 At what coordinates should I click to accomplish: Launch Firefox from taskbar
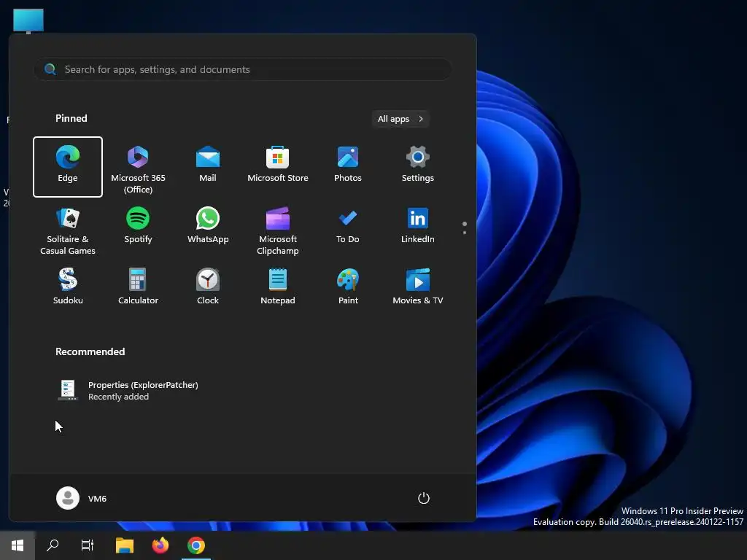160,545
